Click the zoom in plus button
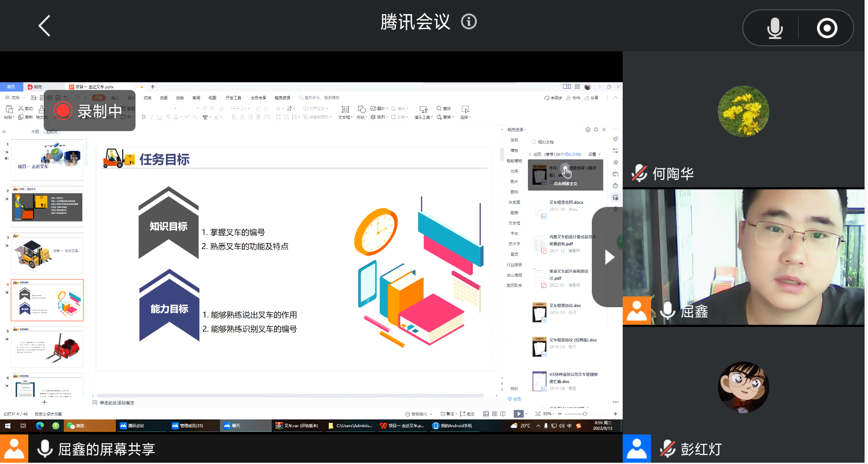Image resolution: width=868 pixels, height=464 pixels. coord(615,414)
